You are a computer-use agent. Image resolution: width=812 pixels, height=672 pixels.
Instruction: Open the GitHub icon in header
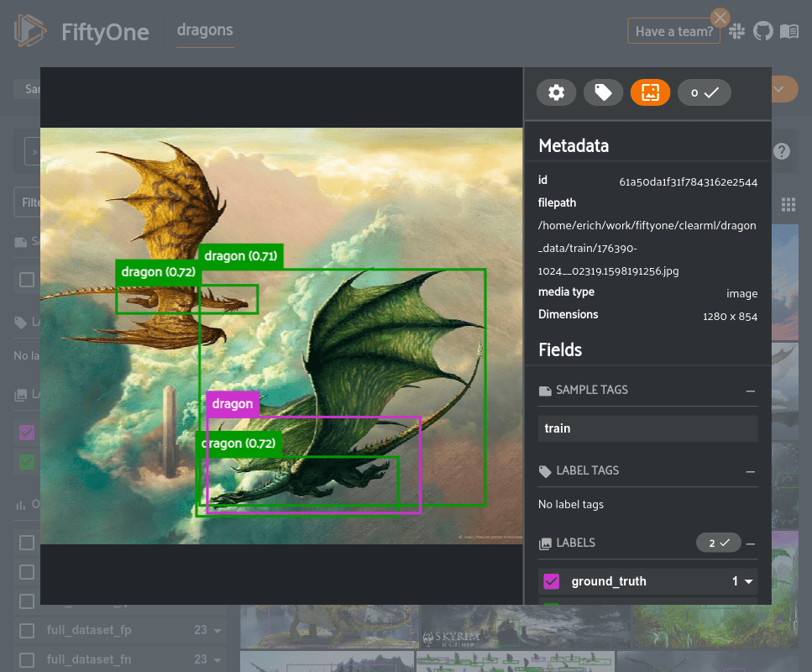762,31
